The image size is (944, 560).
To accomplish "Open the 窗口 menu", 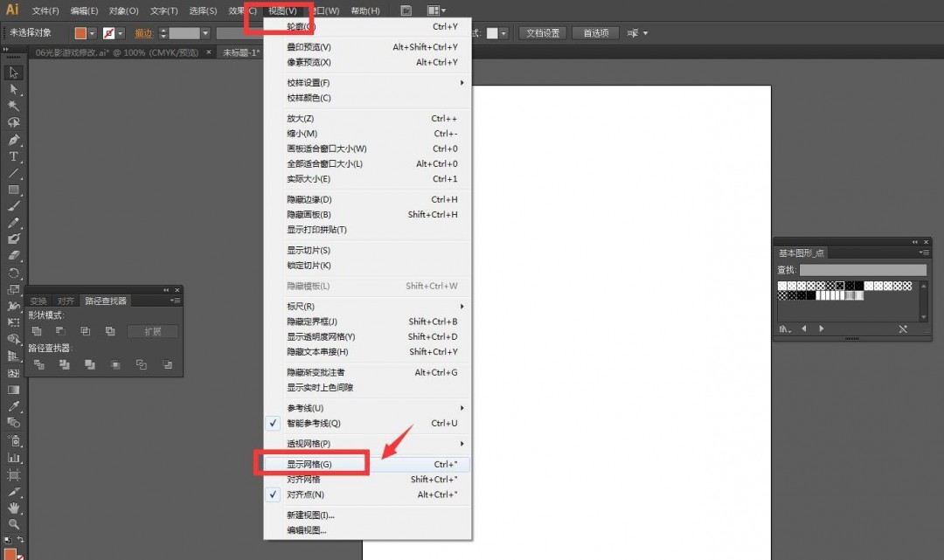I will 324,10.
